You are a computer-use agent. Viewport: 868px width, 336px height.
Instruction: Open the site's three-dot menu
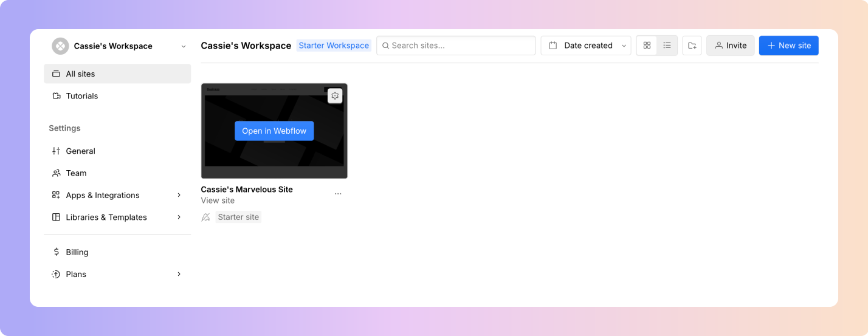coord(338,194)
